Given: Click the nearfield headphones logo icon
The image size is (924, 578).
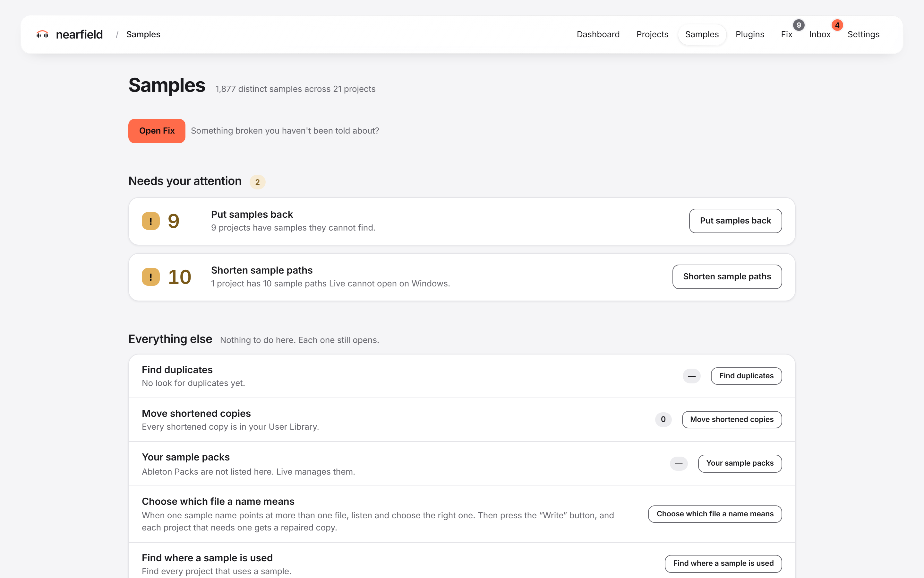Looking at the screenshot, I should click(42, 34).
